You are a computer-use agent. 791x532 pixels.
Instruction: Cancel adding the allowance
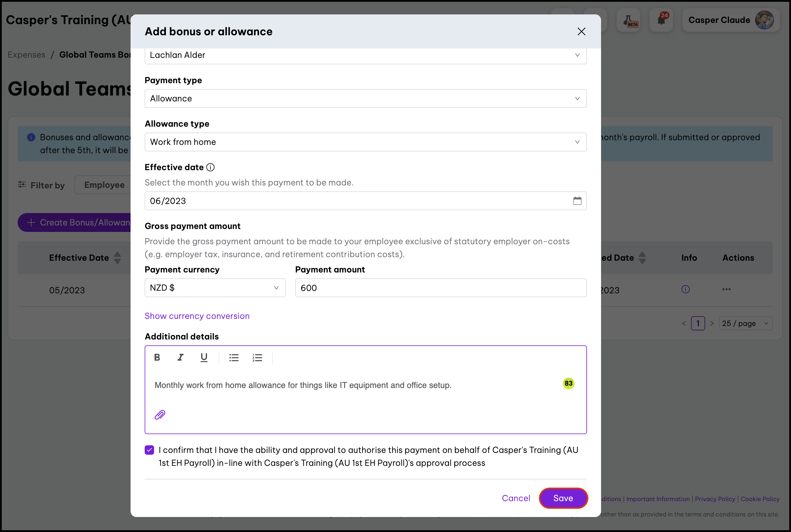(516, 498)
